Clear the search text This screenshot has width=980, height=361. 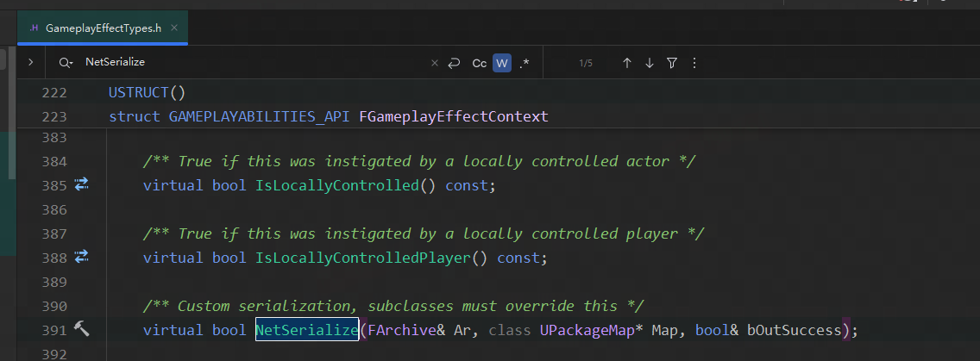[x=435, y=63]
